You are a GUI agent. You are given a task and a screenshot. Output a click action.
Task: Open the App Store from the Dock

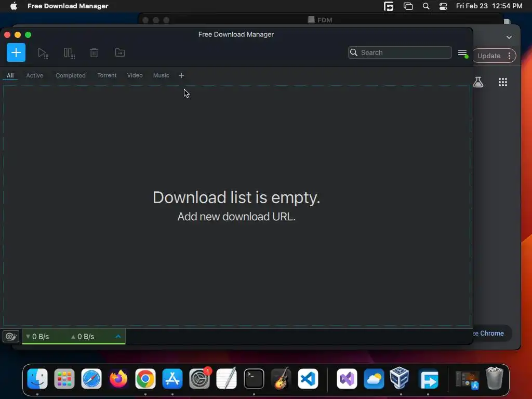click(x=172, y=379)
